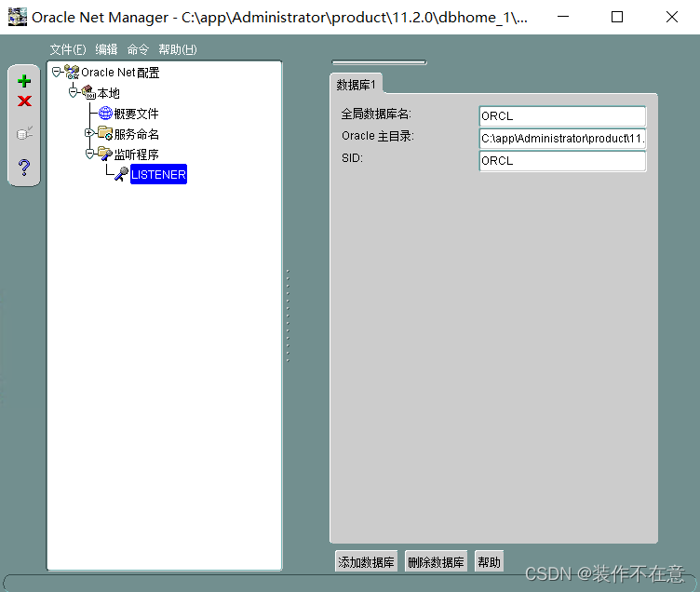
Task: Open the 编辑 menu
Action: [106, 49]
